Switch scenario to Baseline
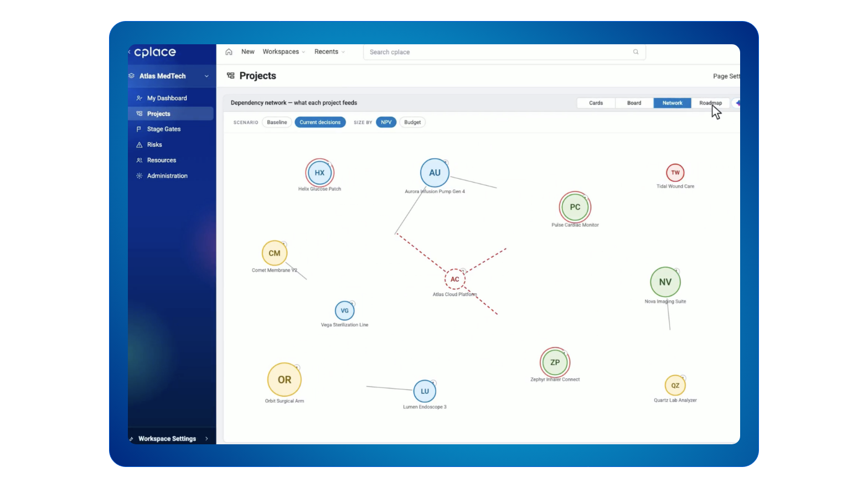Viewport: 868px width, 488px height. pyautogui.click(x=277, y=122)
